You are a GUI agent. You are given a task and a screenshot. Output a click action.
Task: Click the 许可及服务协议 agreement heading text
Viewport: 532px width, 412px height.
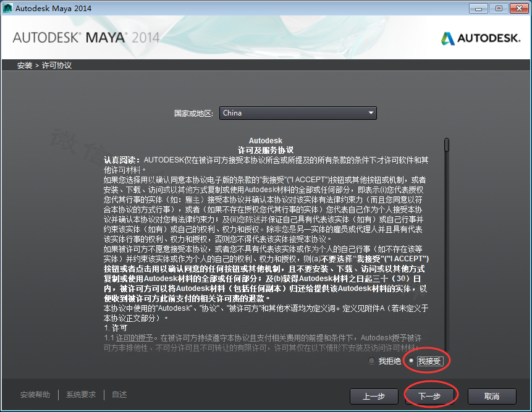tap(265, 150)
